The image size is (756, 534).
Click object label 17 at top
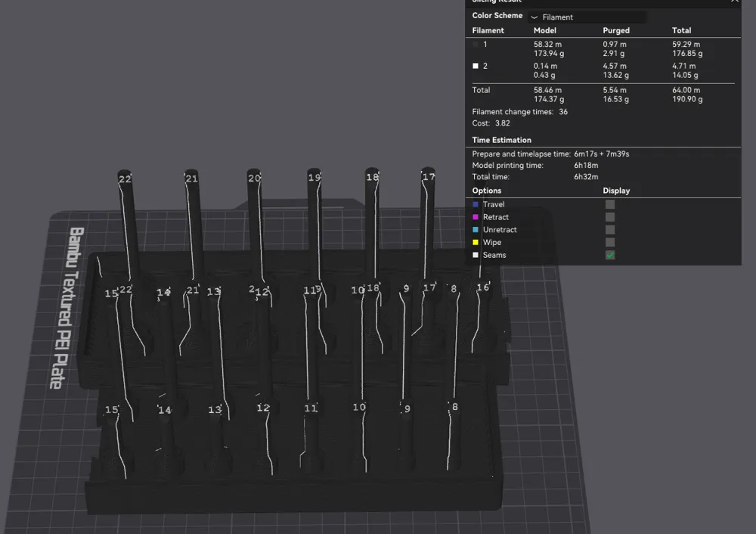429,176
